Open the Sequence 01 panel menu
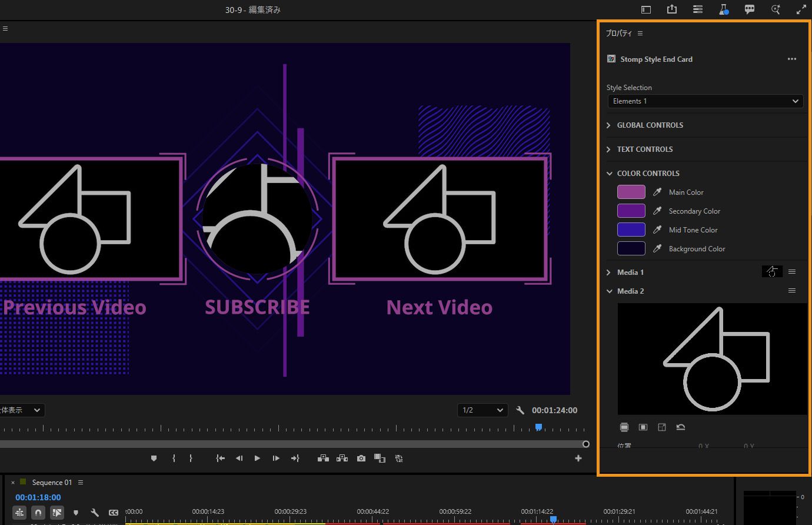Viewport: 812px width, 525px height. click(x=81, y=483)
